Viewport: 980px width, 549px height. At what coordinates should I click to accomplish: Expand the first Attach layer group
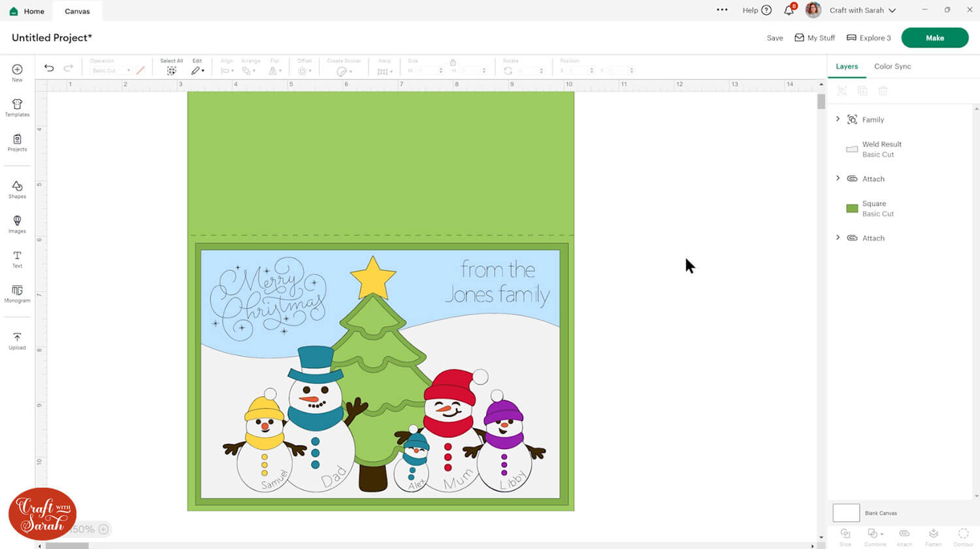coord(838,178)
